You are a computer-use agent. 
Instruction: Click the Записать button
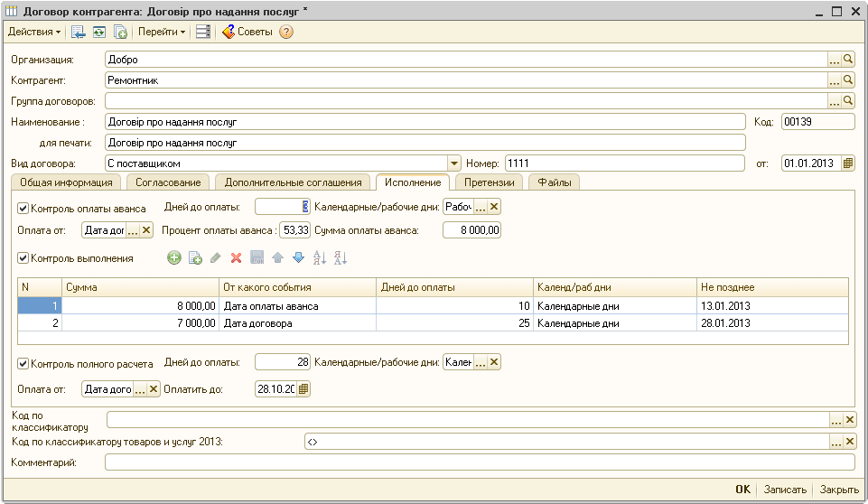pos(785,490)
